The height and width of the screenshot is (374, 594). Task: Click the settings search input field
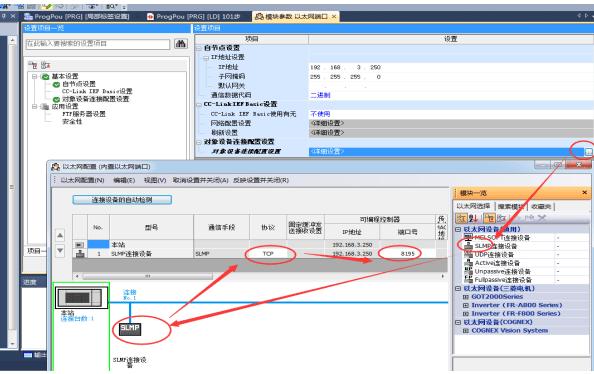point(98,44)
